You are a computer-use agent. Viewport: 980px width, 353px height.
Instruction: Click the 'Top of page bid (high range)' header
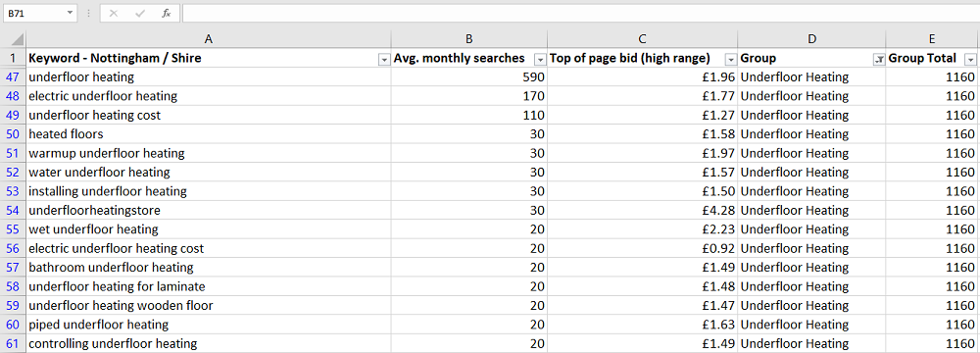(643, 58)
